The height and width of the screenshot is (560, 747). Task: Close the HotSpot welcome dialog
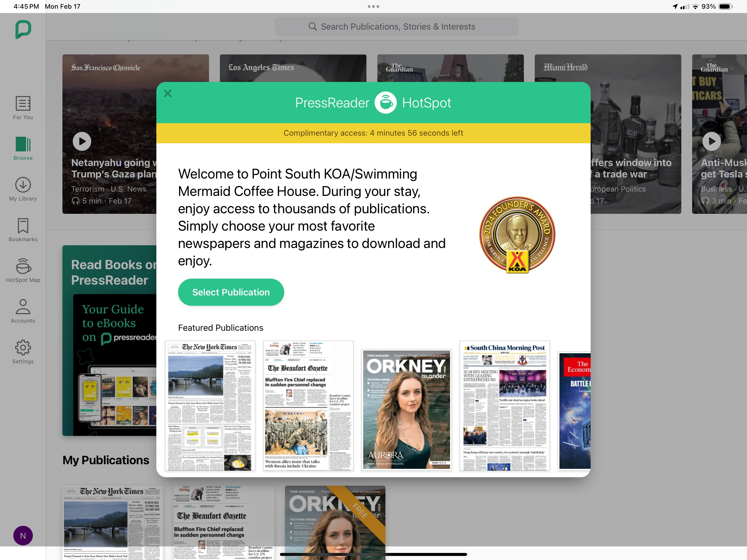point(168,93)
